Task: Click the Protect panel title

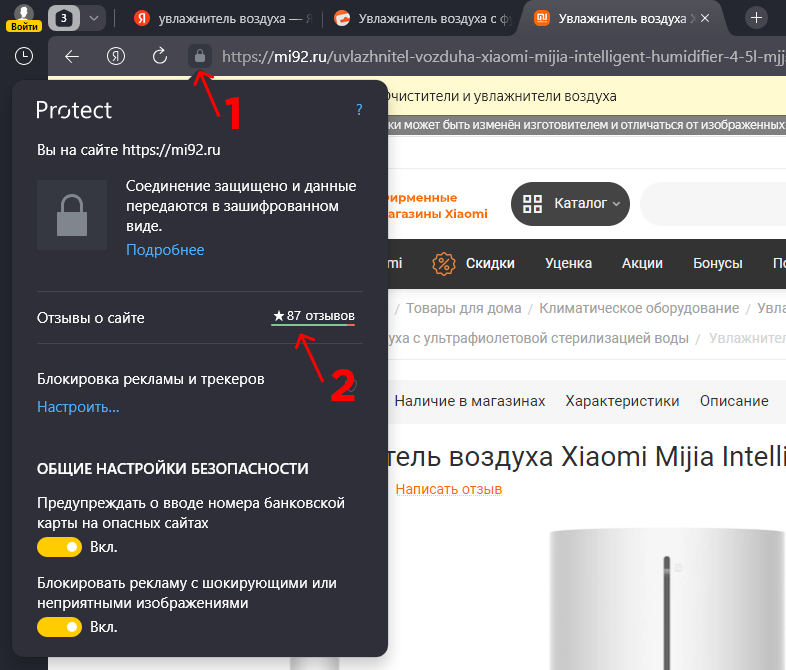Action: pos(74,110)
